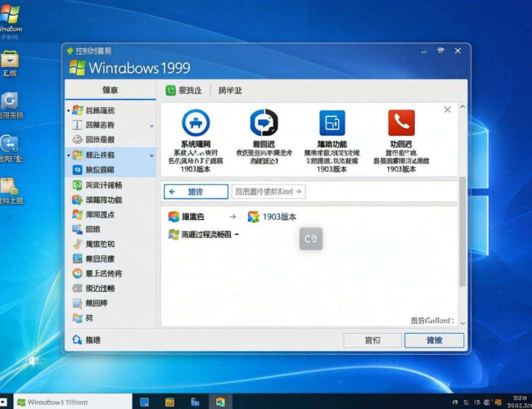
Task: Open the red phone icon
Action: (x=401, y=123)
